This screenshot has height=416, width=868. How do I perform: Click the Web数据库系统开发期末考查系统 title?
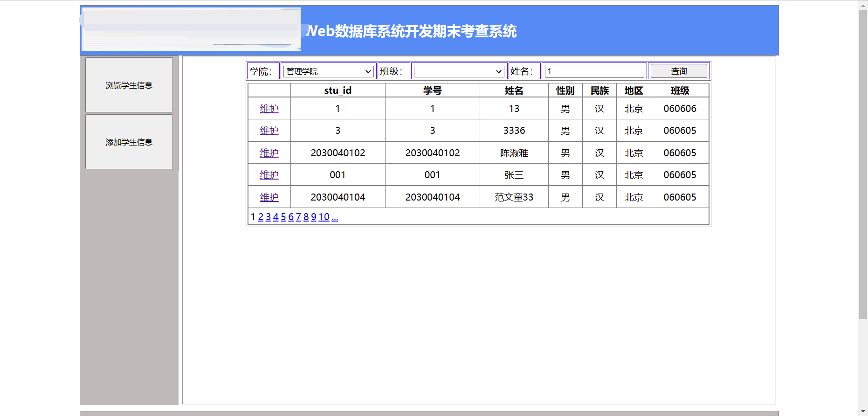tap(411, 31)
